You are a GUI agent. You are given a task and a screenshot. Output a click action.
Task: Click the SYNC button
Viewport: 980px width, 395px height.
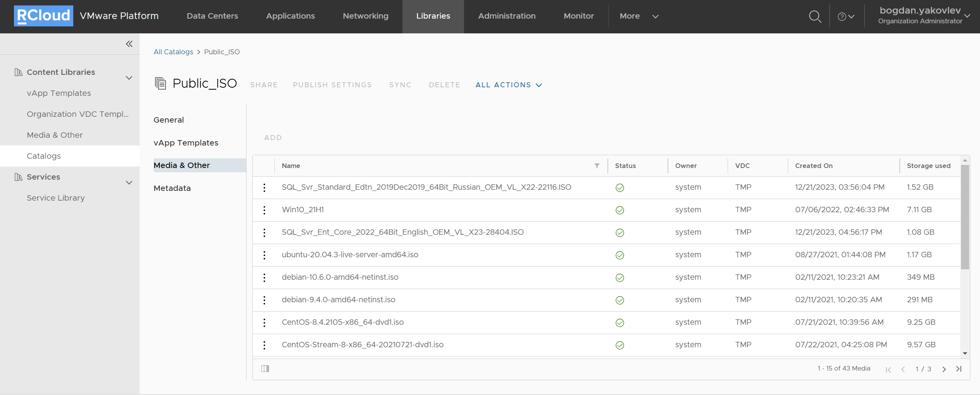(x=400, y=85)
